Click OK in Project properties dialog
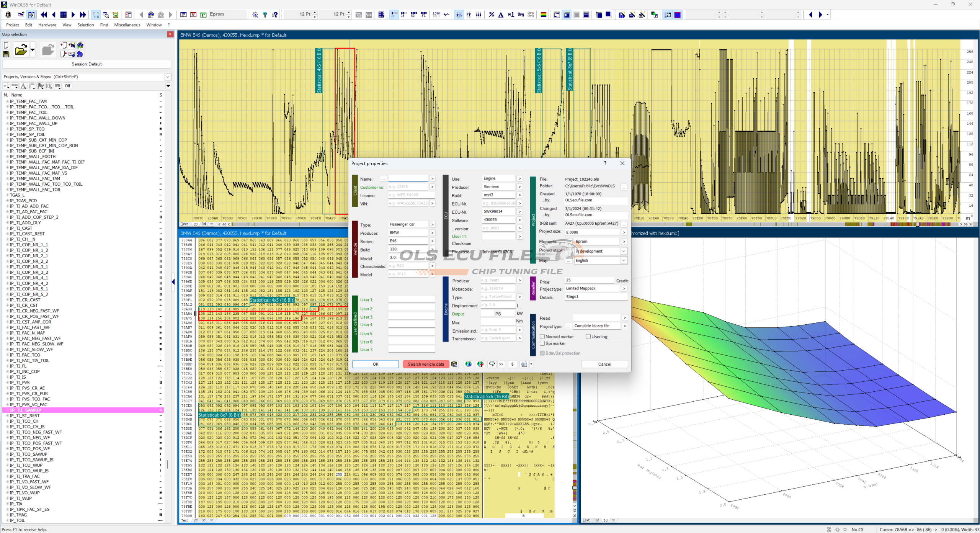 pos(376,364)
